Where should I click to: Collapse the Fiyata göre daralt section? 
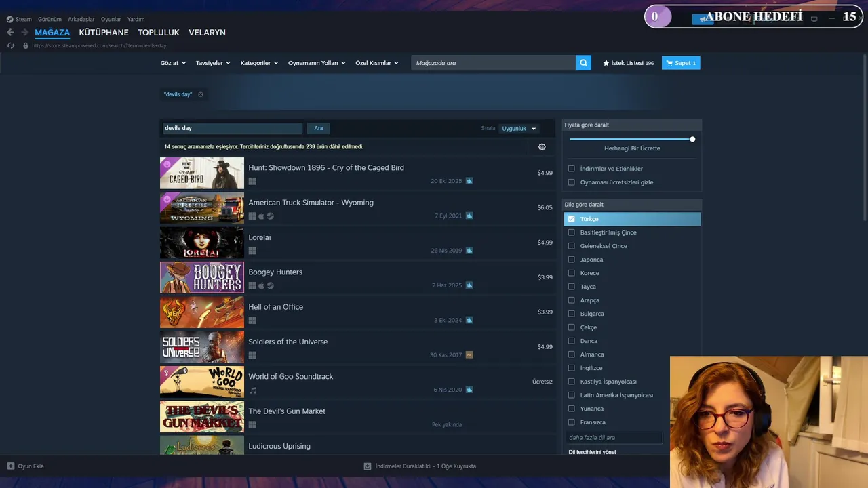632,125
